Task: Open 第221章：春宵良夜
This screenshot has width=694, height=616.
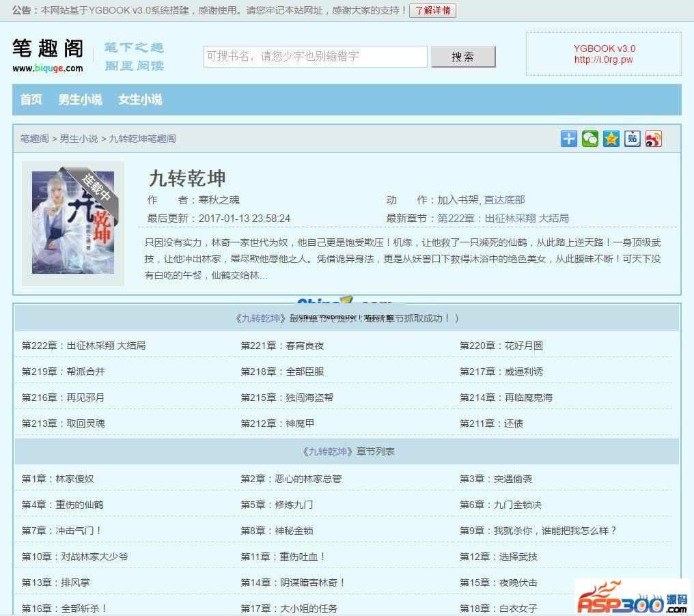Action: [282, 346]
